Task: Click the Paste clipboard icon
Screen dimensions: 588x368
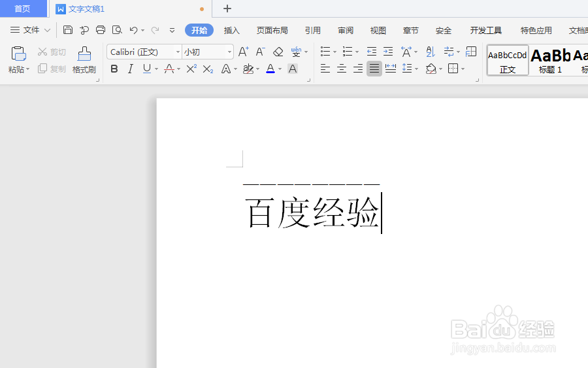Action: [18, 54]
